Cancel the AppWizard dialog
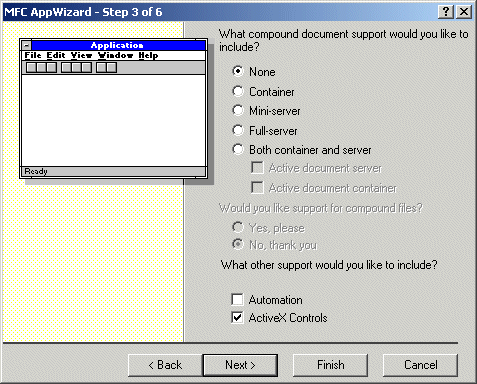This screenshot has width=477, height=384. click(420, 365)
